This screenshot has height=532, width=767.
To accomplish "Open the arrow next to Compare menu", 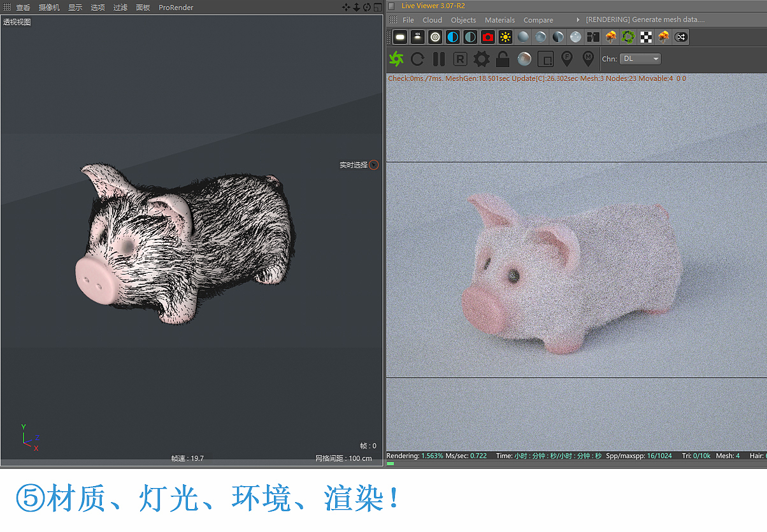I will click(x=577, y=20).
